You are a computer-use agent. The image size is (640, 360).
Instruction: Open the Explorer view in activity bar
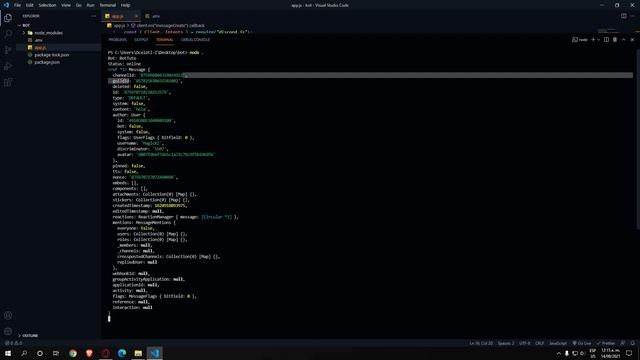pos(8,18)
